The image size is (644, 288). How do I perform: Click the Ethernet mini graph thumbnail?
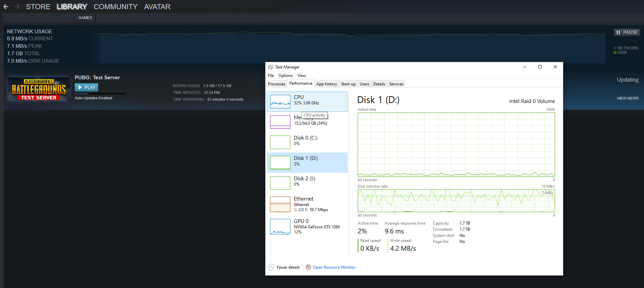pos(280,204)
